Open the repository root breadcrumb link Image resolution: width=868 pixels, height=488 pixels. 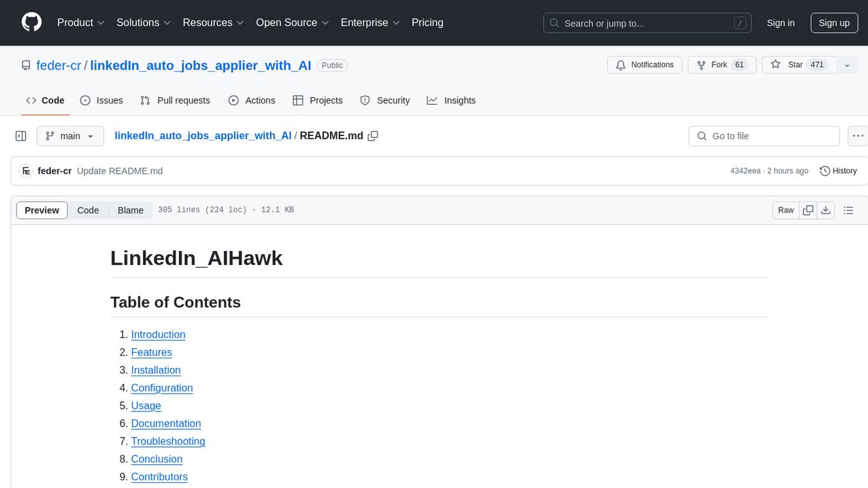[203, 135]
